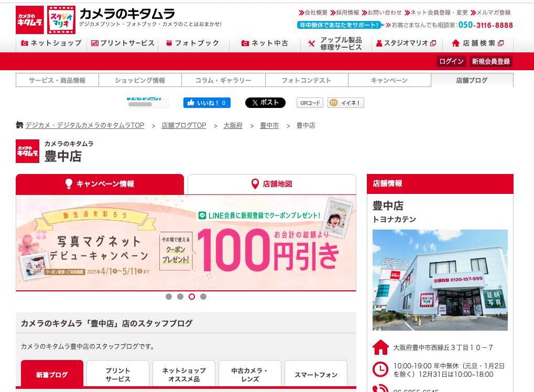Open スタジオマリオ navigation item
The width and height of the screenshot is (534, 392).
pos(407,43)
